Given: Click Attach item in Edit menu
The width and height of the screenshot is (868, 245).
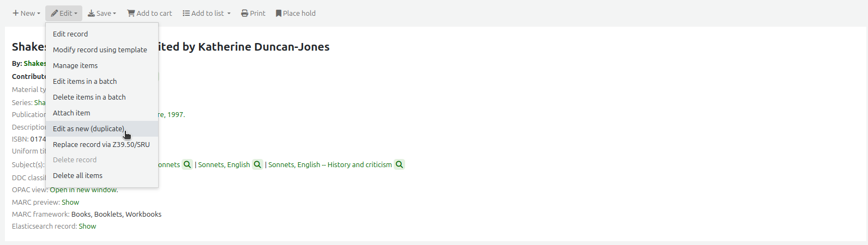Looking at the screenshot, I should [71, 113].
